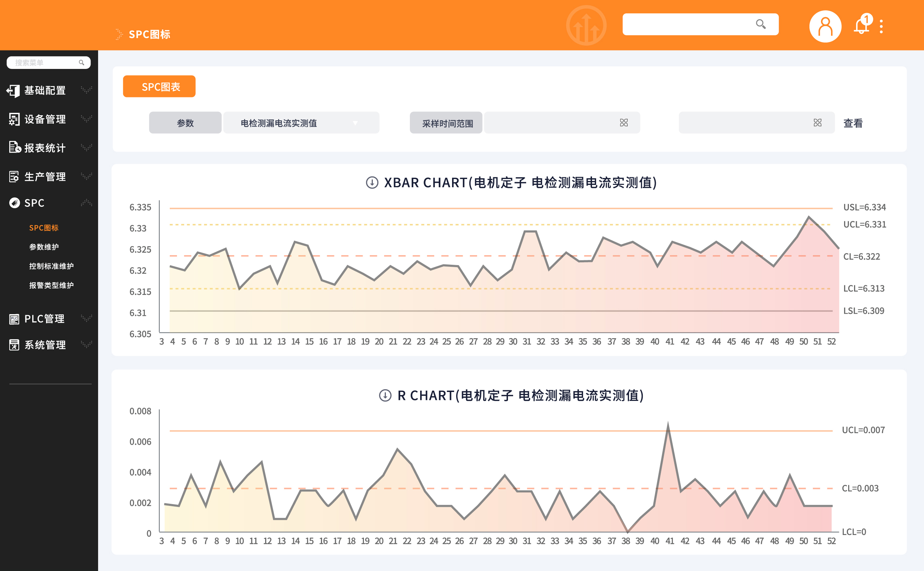Viewport: 924px width, 571px height.
Task: Open the 参数维护 submenu item
Action: (44, 247)
